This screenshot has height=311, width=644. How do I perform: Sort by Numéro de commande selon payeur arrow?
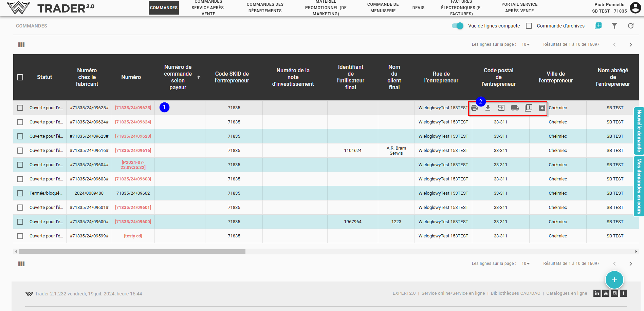199,77
